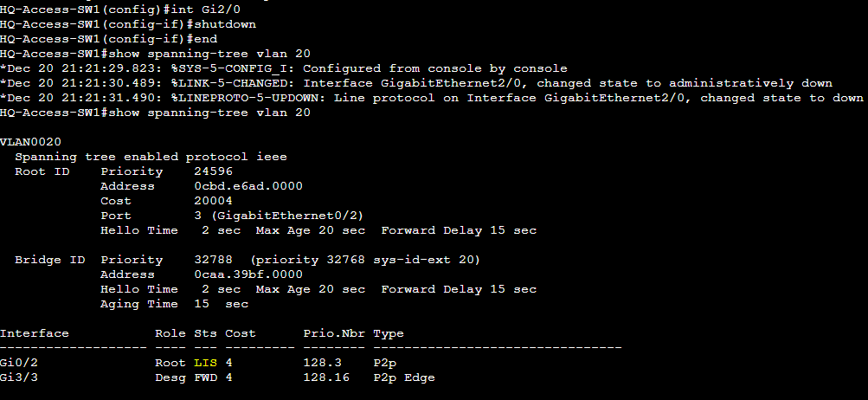Click the Prio.Nbr column header

point(334,333)
